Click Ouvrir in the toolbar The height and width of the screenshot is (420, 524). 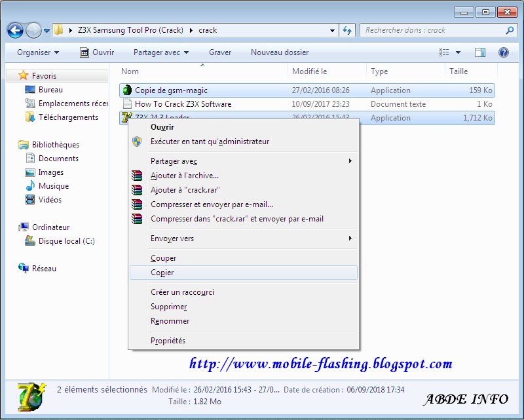[97, 52]
